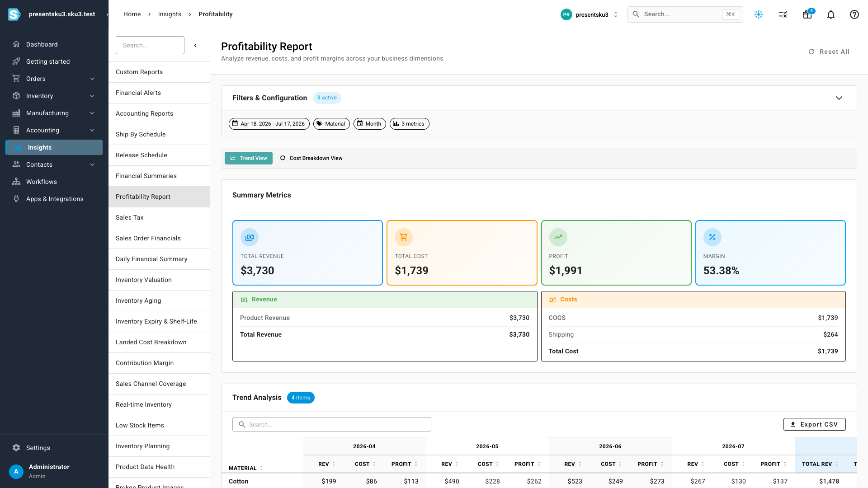
Task: Open the Dashboard home icon
Action: pyautogui.click(x=16, y=44)
